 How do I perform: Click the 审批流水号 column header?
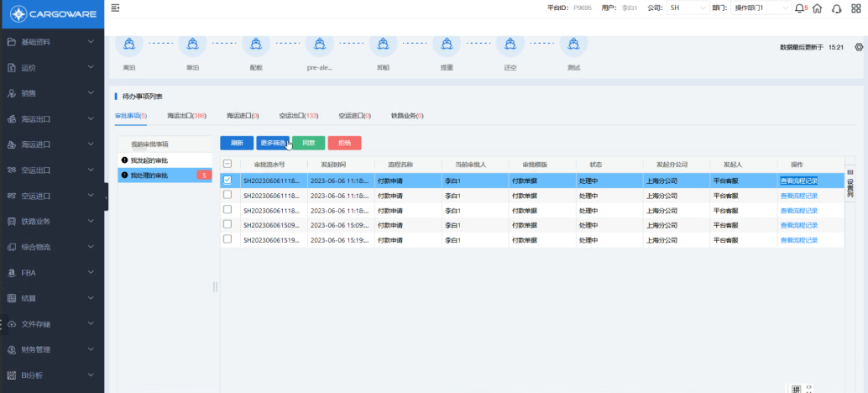pyautogui.click(x=269, y=165)
